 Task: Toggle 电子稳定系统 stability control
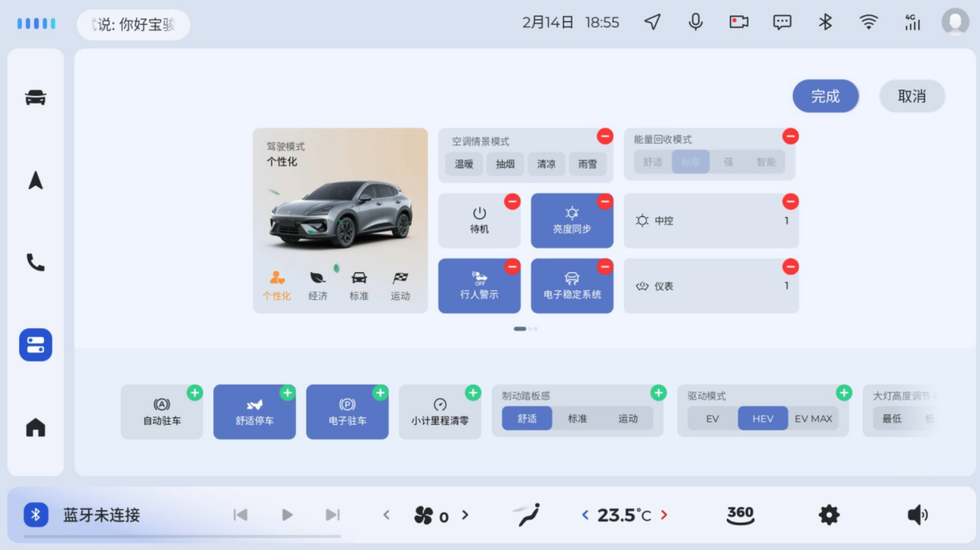coord(571,286)
